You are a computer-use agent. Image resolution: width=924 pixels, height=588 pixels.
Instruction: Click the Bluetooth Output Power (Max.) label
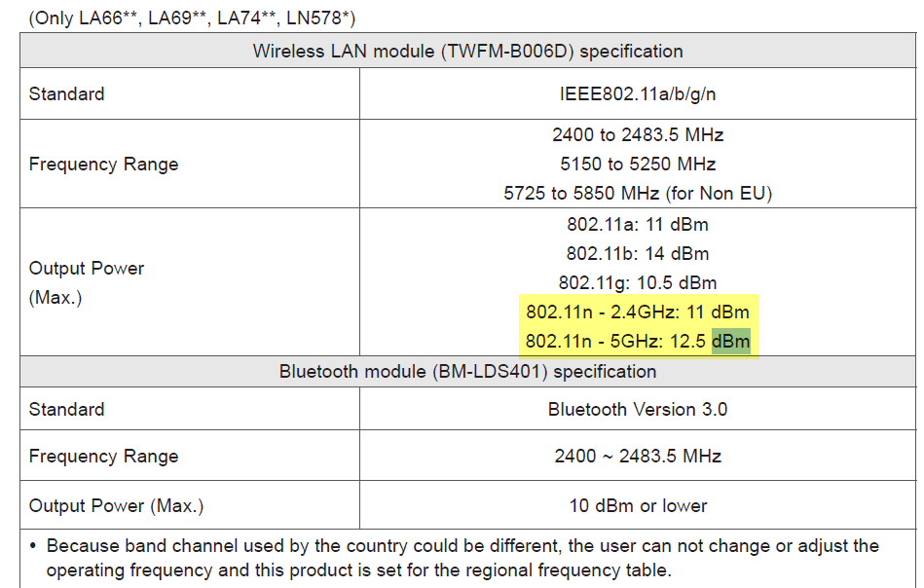[116, 506]
